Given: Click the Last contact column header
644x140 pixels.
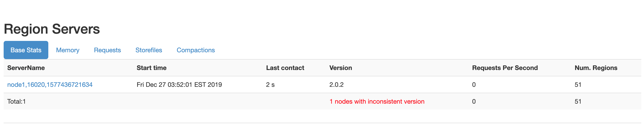Looking at the screenshot, I should 285,68.
